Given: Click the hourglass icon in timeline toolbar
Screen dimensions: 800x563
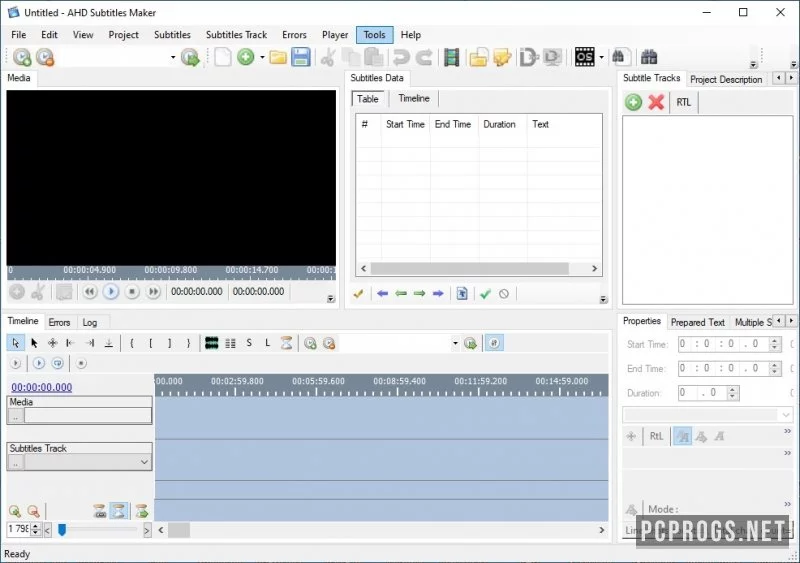Looking at the screenshot, I should [286, 343].
